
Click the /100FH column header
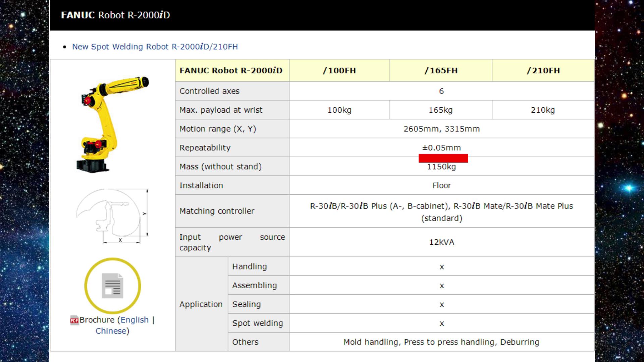[x=339, y=70]
